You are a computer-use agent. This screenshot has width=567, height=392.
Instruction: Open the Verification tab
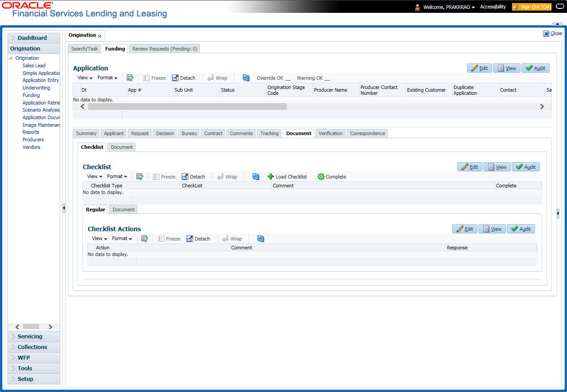[x=330, y=133]
